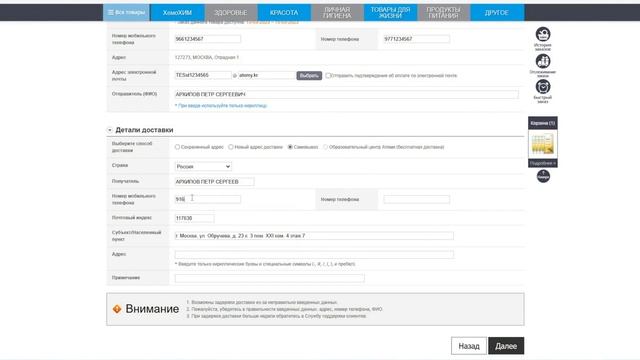Click the postal code field 117630
Screen dimensions: 640x360
point(194,218)
